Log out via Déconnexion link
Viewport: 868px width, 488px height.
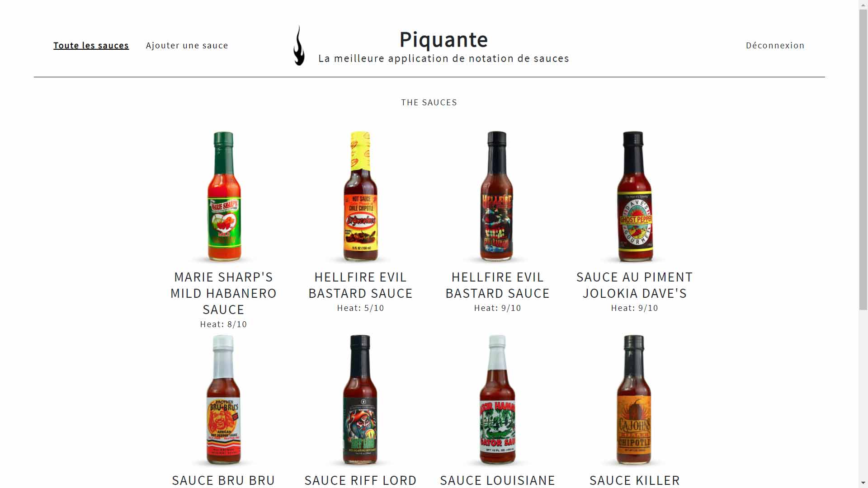pos(775,45)
